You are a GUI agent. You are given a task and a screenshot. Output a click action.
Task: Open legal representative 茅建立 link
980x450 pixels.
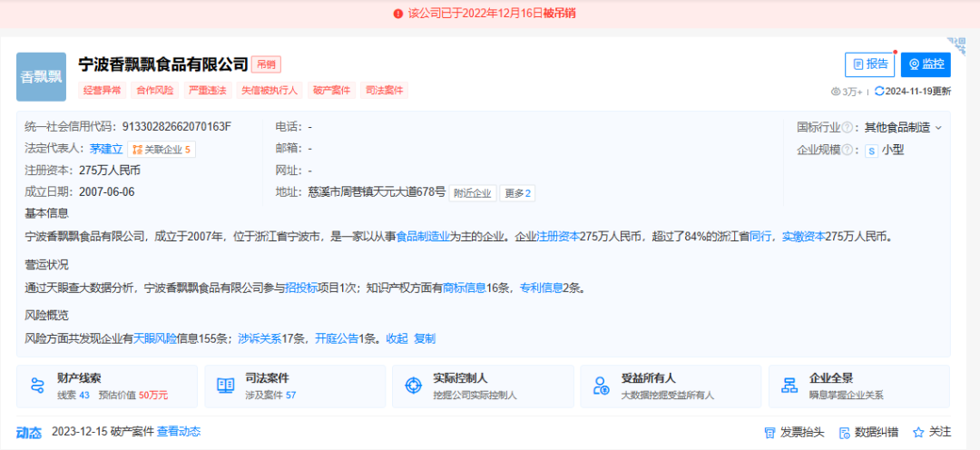pos(106,150)
